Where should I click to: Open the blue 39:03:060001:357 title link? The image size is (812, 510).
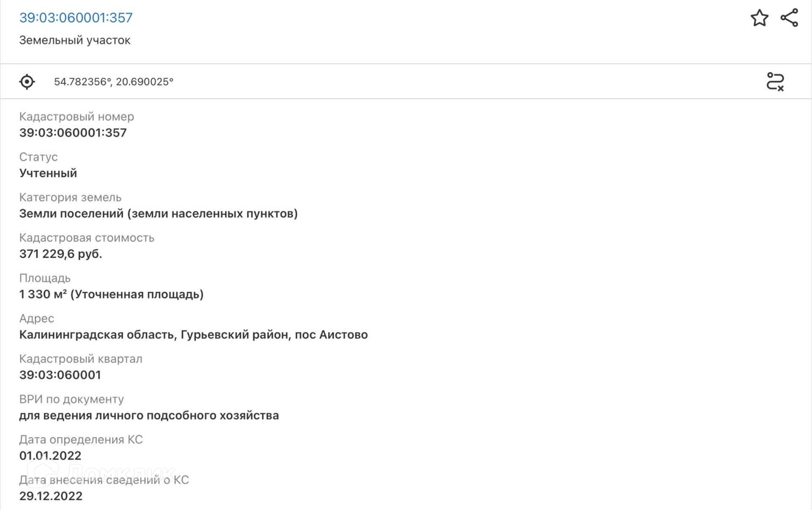point(76,18)
